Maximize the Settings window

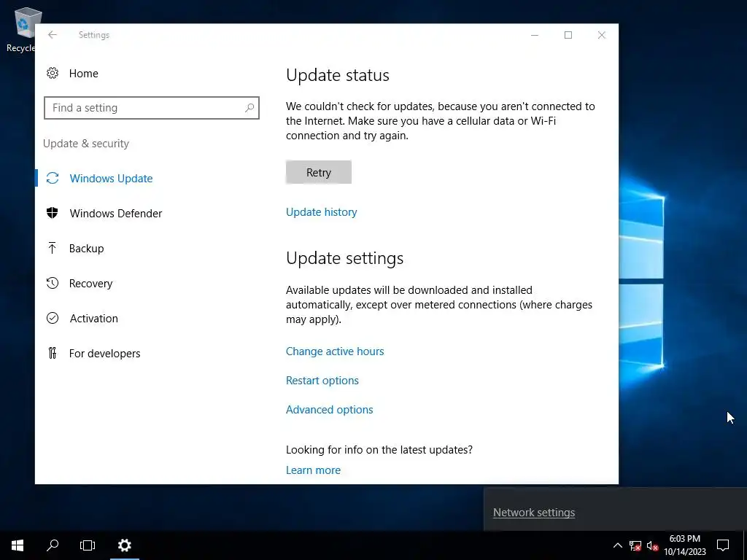click(x=568, y=35)
